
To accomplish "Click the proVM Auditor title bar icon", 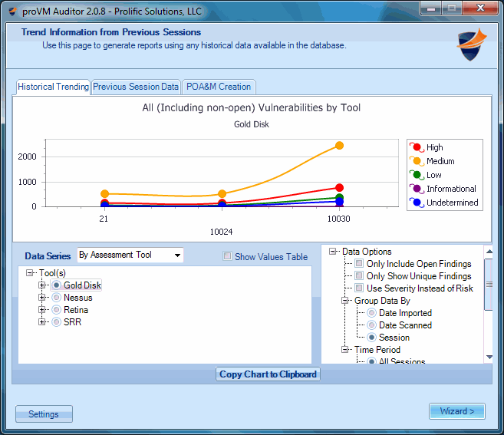I will pos(12,12).
